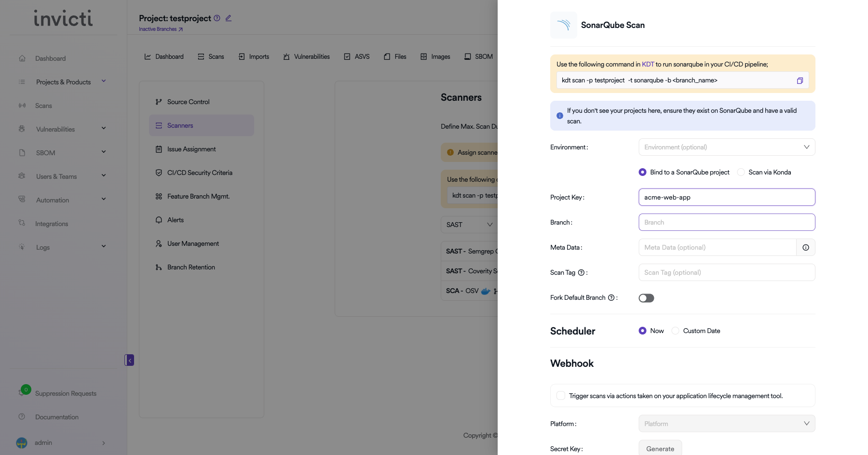
Task: Enable the trigger scans webhook checkbox
Action: (x=561, y=396)
